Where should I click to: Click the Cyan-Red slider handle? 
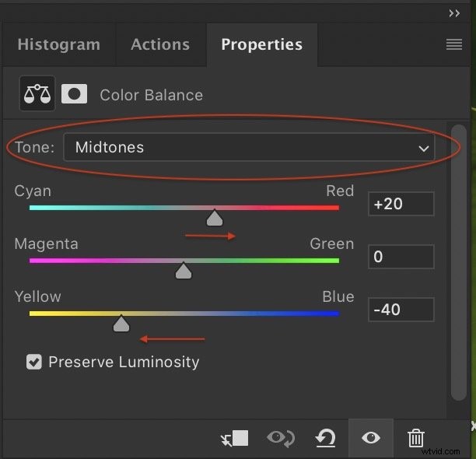click(x=215, y=218)
